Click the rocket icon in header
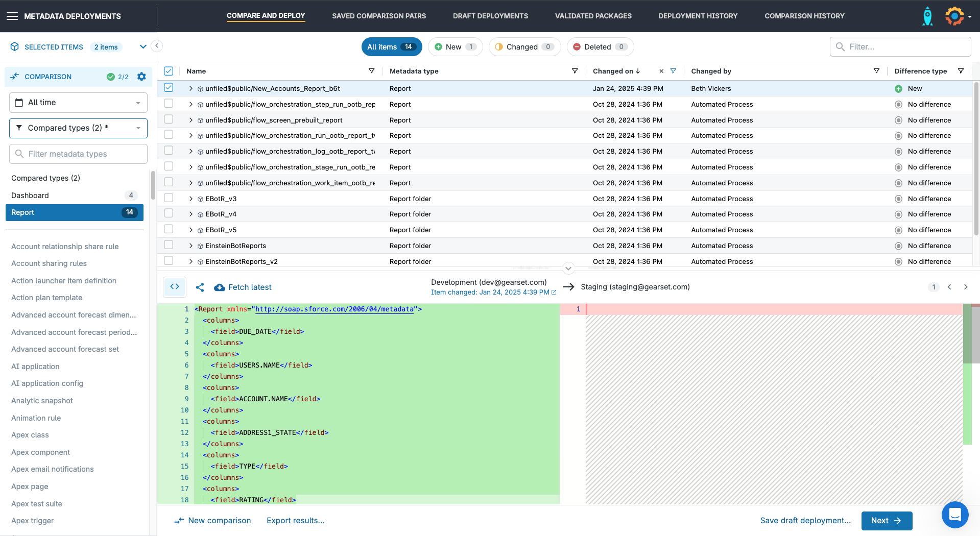The height and width of the screenshot is (536, 980). (927, 16)
